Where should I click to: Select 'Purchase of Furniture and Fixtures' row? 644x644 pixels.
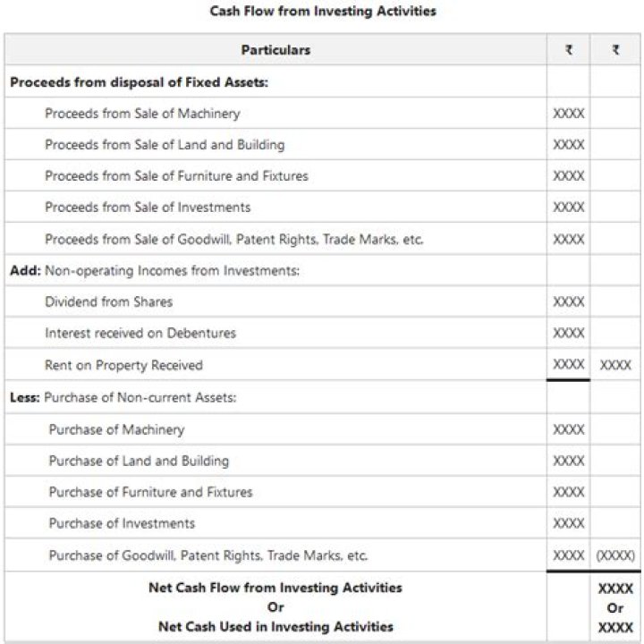click(x=150, y=492)
